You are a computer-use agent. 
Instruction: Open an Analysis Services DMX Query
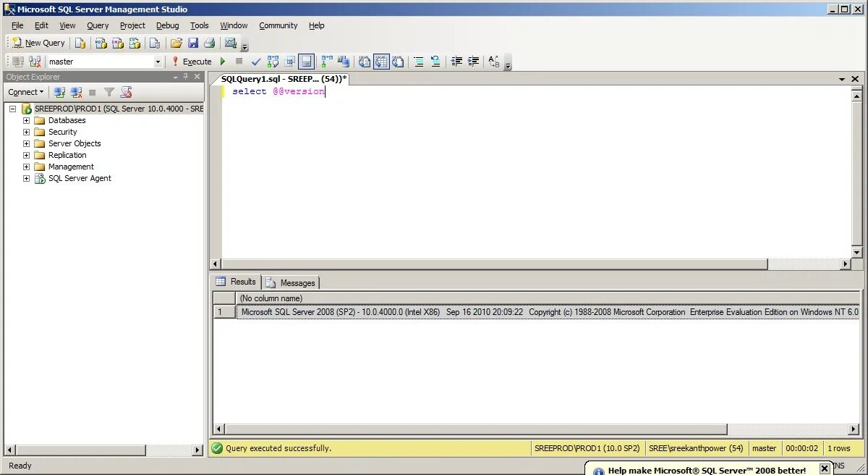tap(118, 43)
